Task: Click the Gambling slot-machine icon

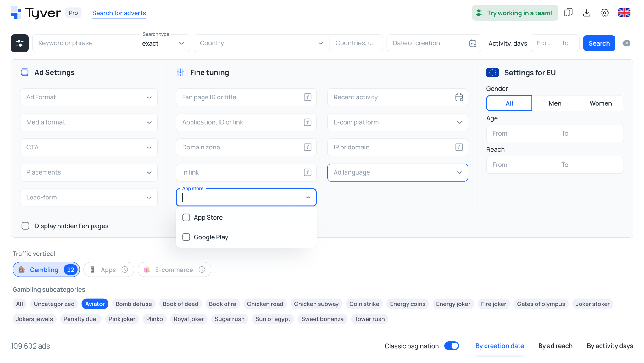Action: tap(21, 270)
